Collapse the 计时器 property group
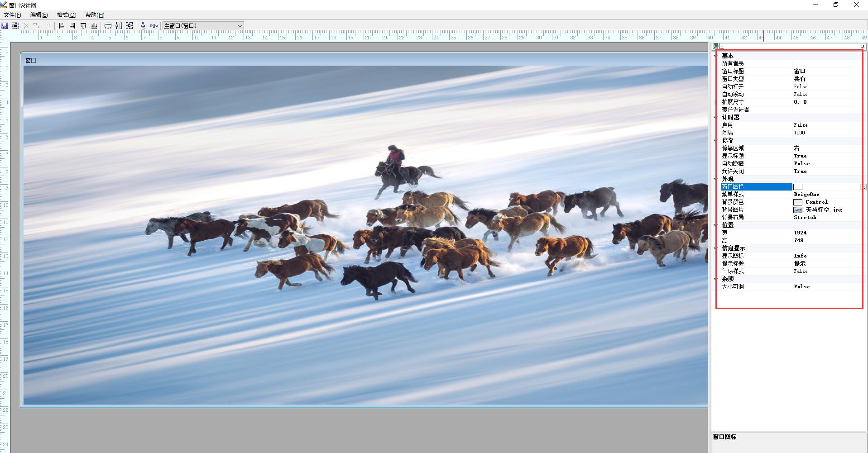This screenshot has height=453, width=868. click(x=716, y=118)
